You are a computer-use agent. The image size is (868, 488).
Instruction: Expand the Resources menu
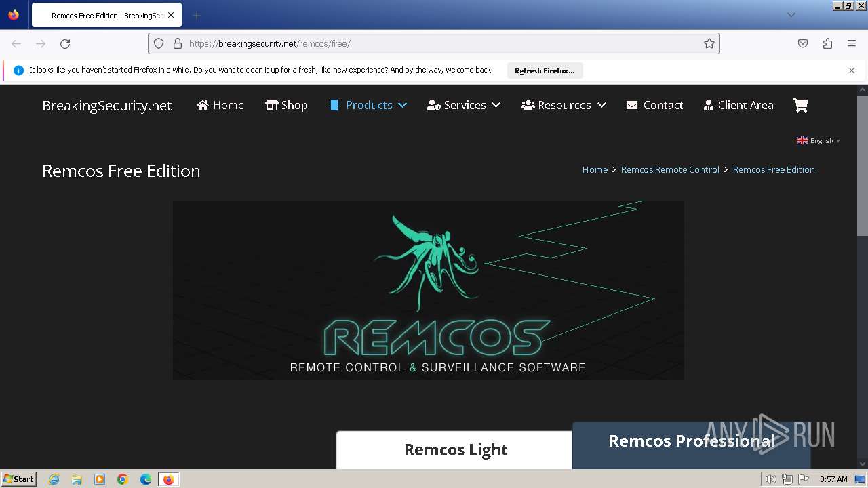pos(564,105)
